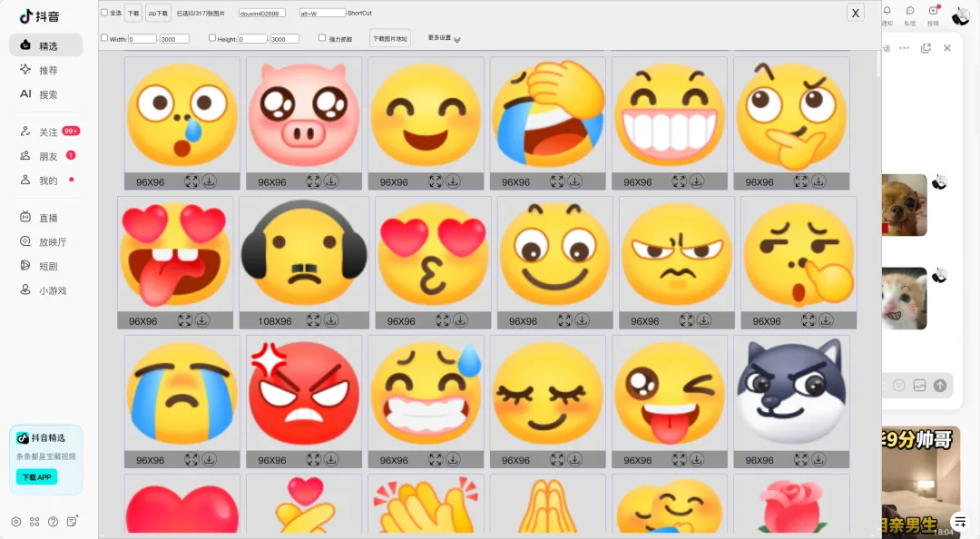This screenshot has width=980, height=539.
Task: Focus the Height minimum input field
Action: [252, 39]
